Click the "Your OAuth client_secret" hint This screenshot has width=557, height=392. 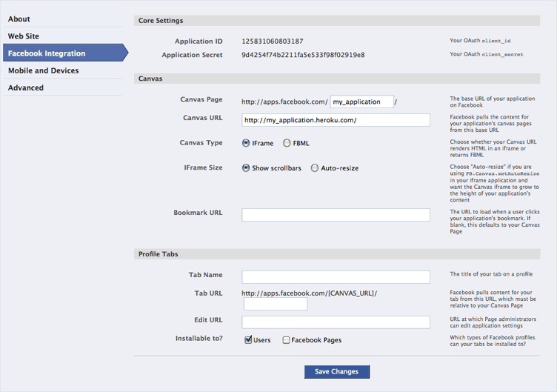[x=487, y=54]
